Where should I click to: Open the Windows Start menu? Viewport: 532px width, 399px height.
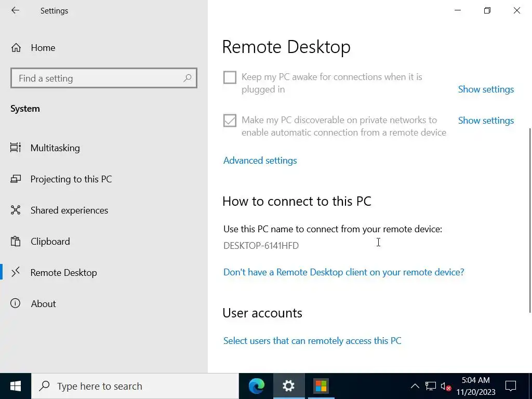pos(16,386)
